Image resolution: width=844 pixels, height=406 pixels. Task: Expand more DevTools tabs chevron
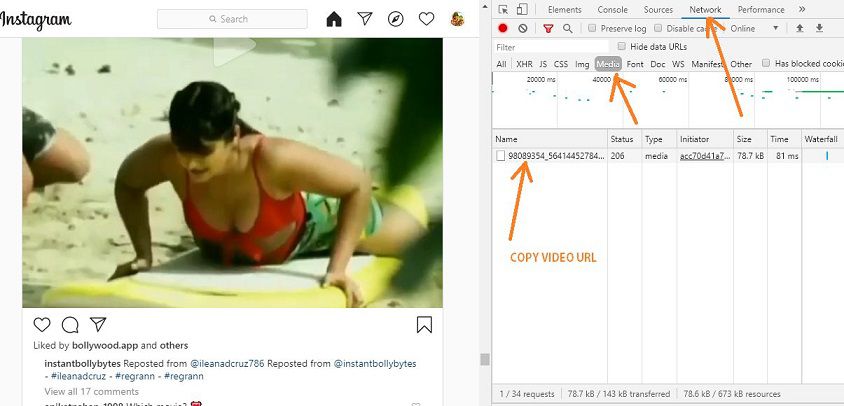[x=802, y=10]
